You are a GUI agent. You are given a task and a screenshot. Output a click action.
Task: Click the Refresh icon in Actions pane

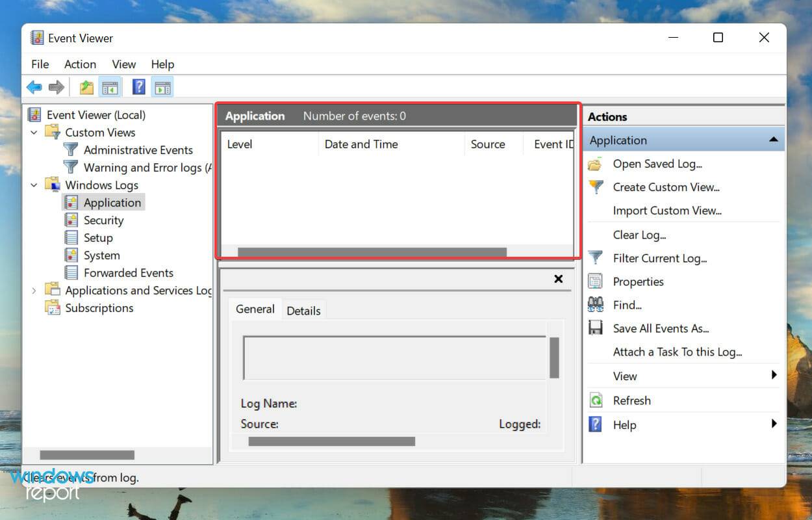pyautogui.click(x=596, y=400)
